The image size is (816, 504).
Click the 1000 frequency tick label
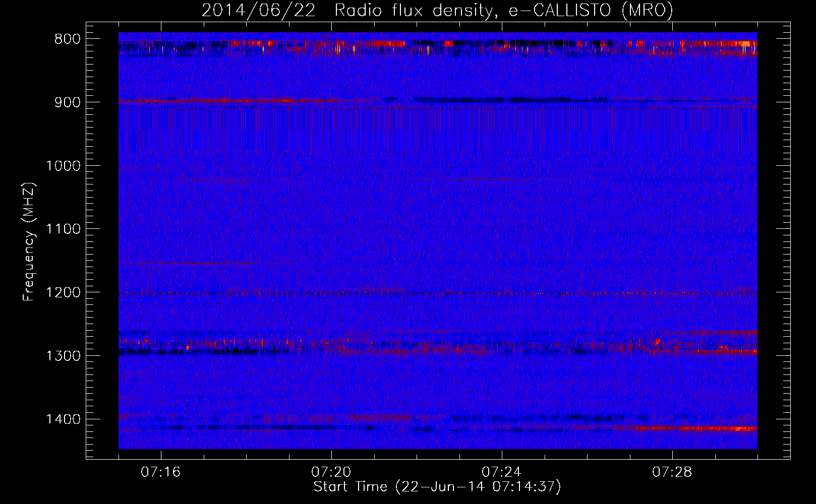(63, 166)
